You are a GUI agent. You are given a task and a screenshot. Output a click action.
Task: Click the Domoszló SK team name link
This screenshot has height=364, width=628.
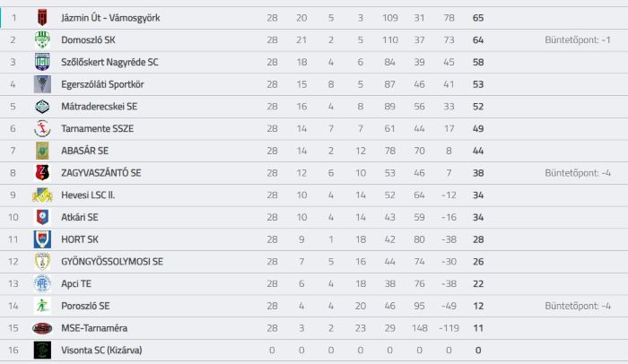pyautogui.click(x=88, y=39)
